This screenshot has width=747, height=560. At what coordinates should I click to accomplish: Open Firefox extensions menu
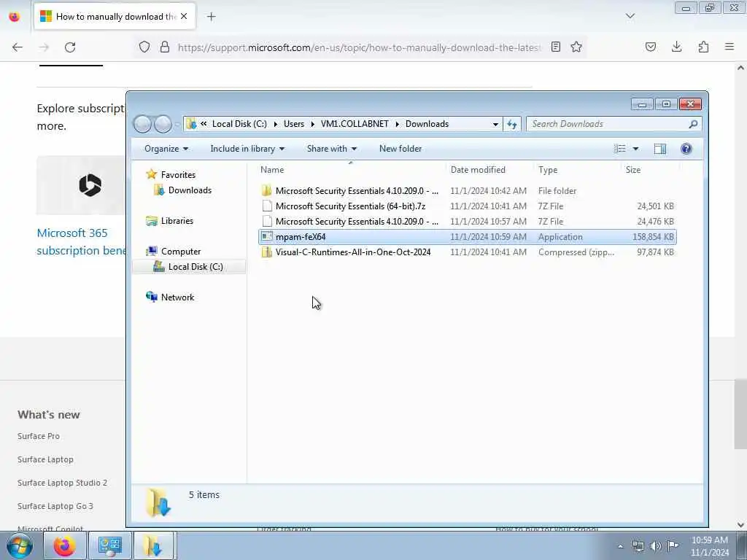tap(703, 47)
